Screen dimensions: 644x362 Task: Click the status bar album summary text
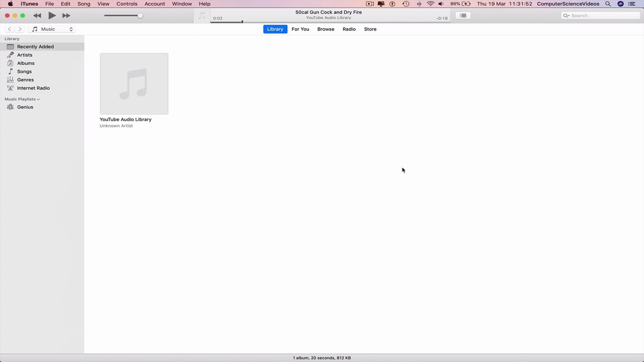tap(322, 358)
